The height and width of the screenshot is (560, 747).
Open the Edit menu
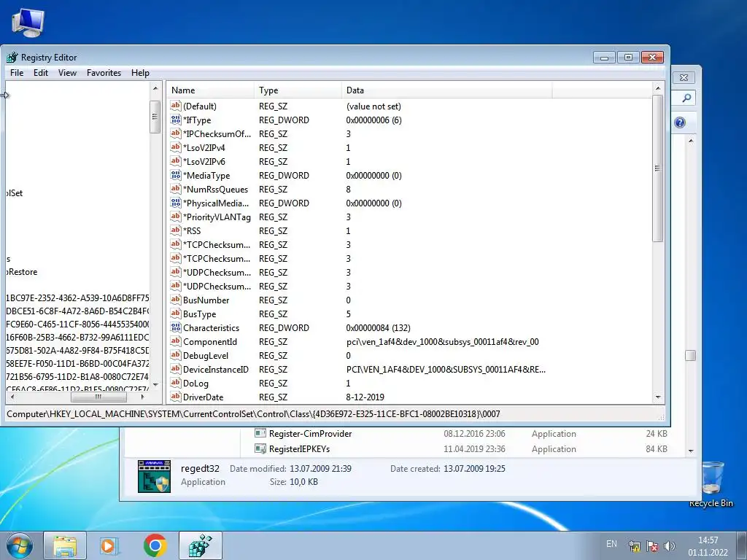pyautogui.click(x=41, y=73)
